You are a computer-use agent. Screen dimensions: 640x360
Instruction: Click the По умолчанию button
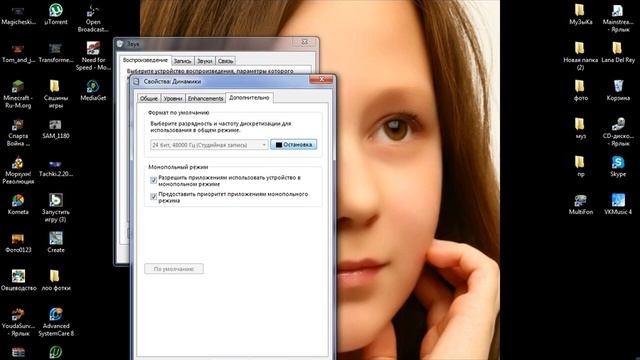[x=173, y=269]
